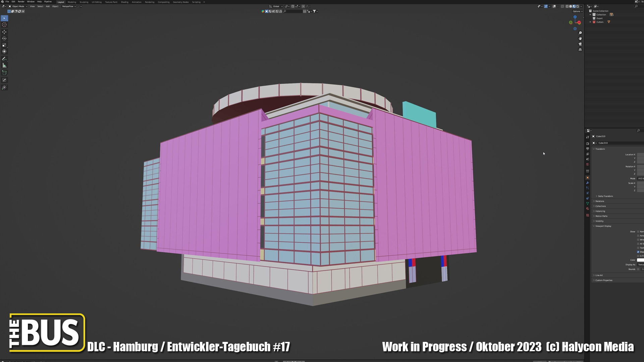Open the Modifiers properties tab (wrench icon)

[x=587, y=183]
